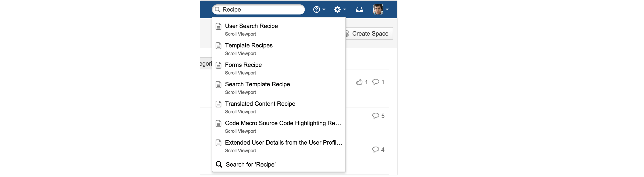Open the notifications inbox tray icon
644x177 pixels.
[x=359, y=10]
